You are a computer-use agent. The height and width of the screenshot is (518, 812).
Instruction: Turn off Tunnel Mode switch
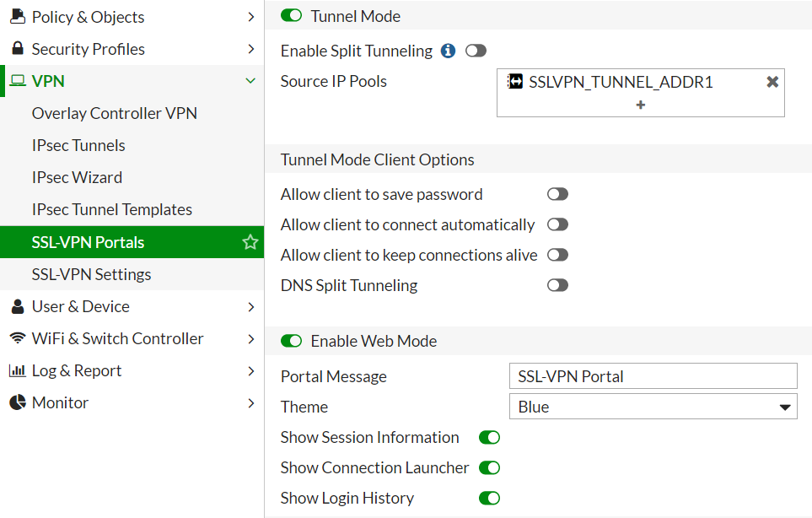[x=291, y=16]
